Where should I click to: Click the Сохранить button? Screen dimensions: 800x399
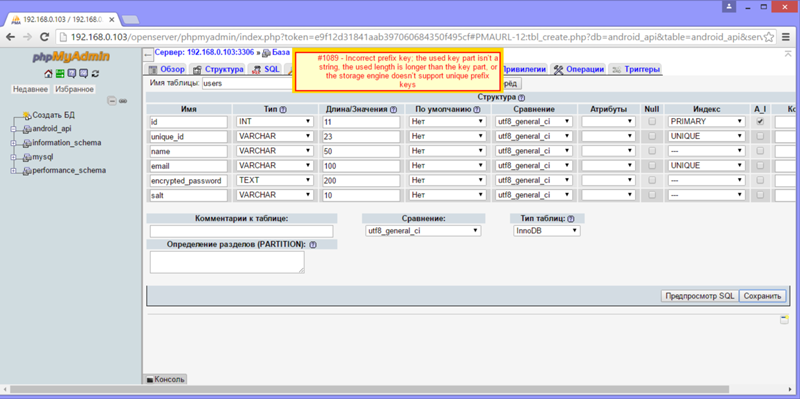(762, 296)
